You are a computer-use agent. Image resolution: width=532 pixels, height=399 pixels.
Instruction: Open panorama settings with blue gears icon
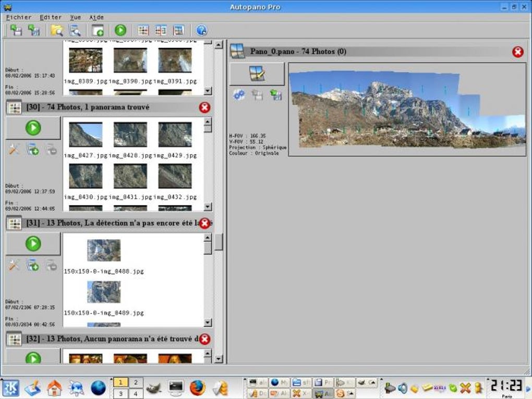tap(239, 94)
